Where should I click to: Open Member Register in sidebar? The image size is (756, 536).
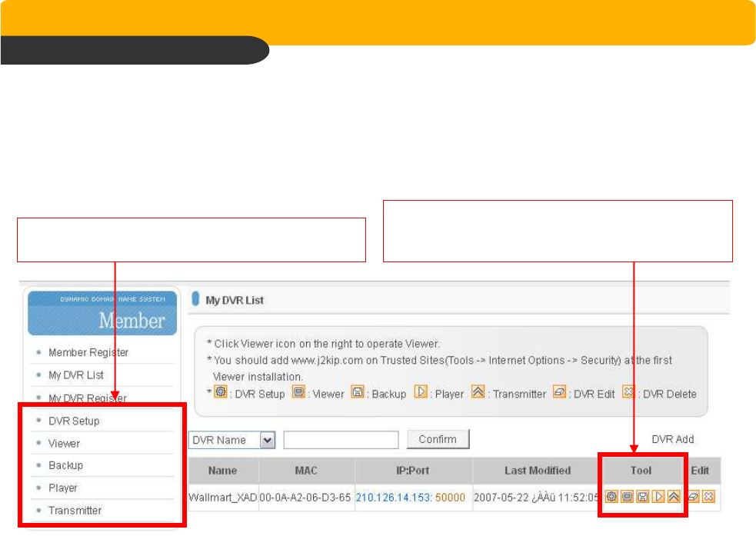point(88,352)
